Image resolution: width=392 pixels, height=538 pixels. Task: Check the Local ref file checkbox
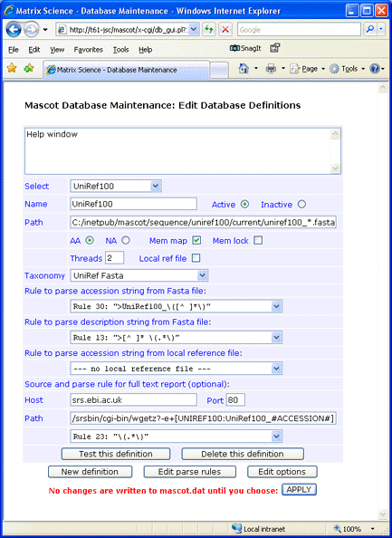pos(196,258)
